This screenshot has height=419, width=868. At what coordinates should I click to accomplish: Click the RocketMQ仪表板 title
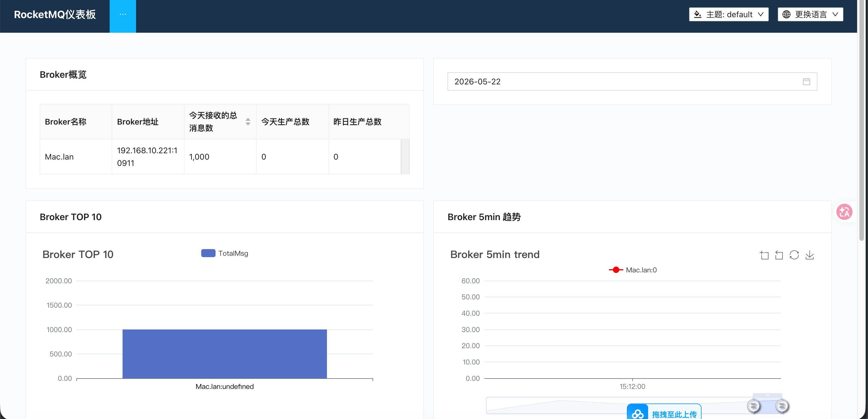pyautogui.click(x=55, y=14)
